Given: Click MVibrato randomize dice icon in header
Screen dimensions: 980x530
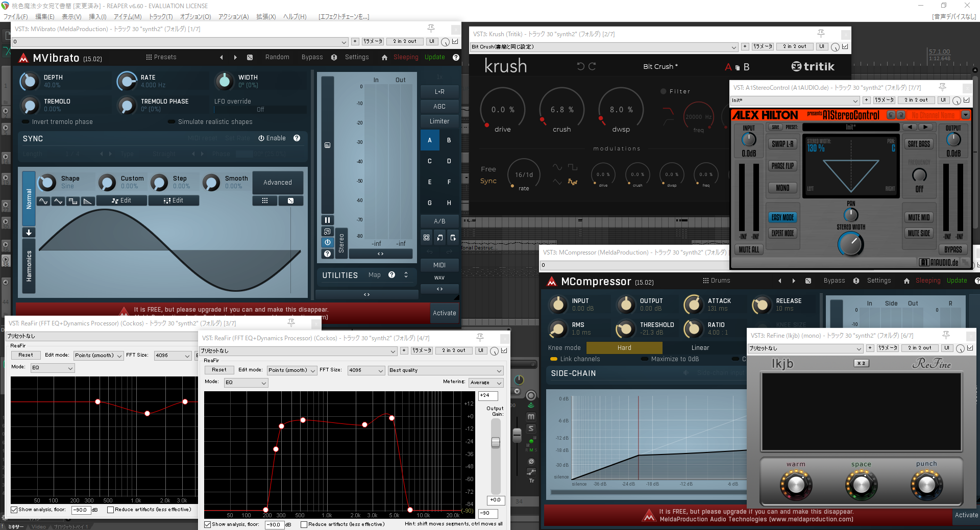Looking at the screenshot, I should click(x=250, y=57).
